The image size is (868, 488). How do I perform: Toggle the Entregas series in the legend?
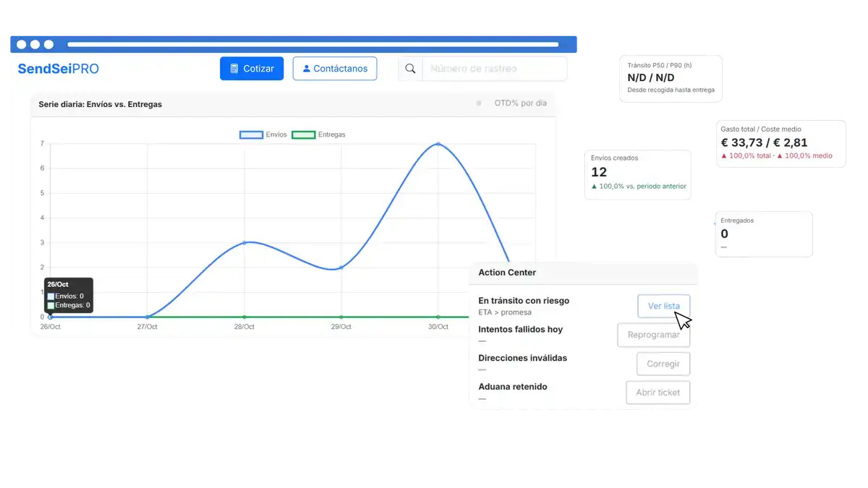318,134
